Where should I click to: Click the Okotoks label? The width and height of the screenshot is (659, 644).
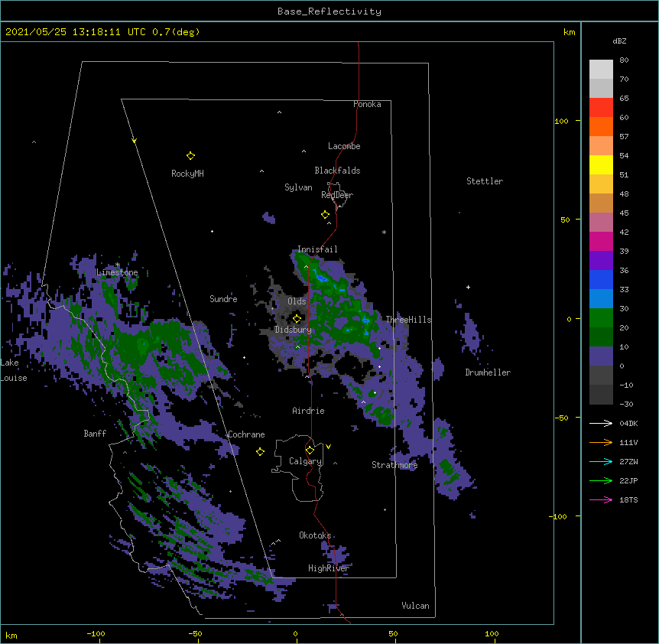pos(315,535)
